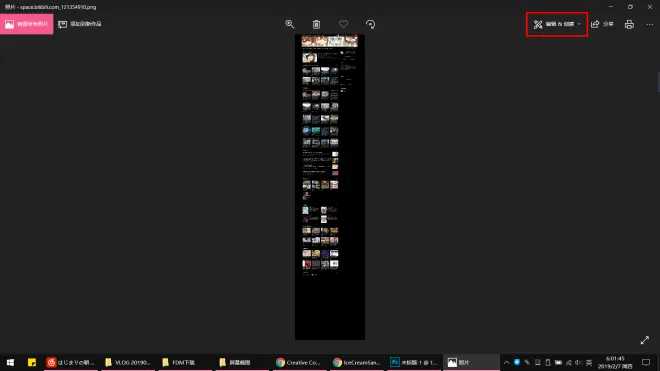Open the FDM download folder taskbar item
Screen dimensions: 660x371
tap(185, 363)
